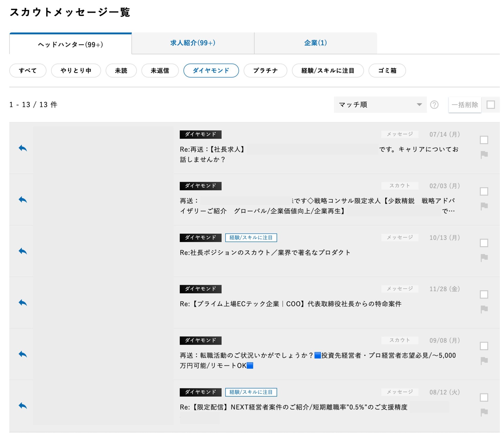Open the マッチ順 sort dropdown
This screenshot has height=433, width=504.
[x=380, y=105]
